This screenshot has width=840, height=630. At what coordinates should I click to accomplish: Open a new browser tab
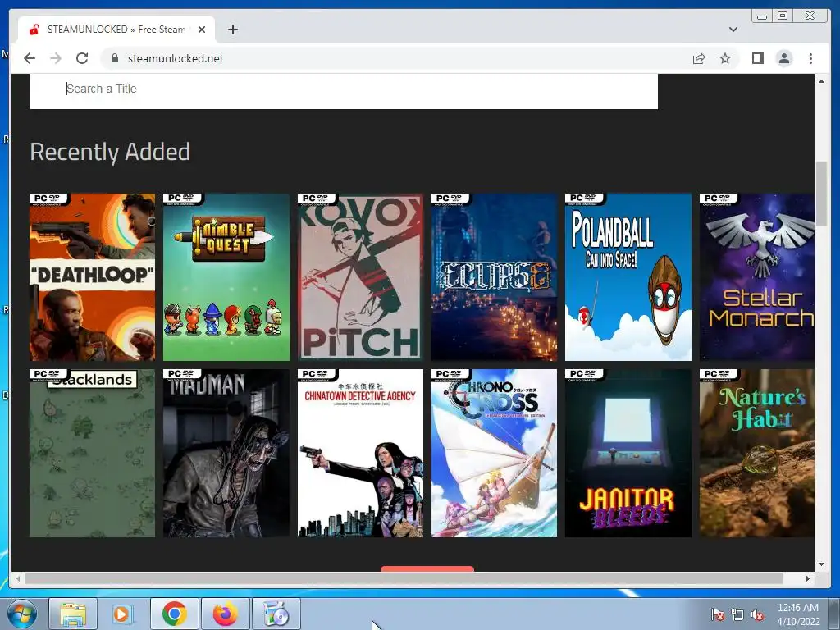click(x=232, y=30)
